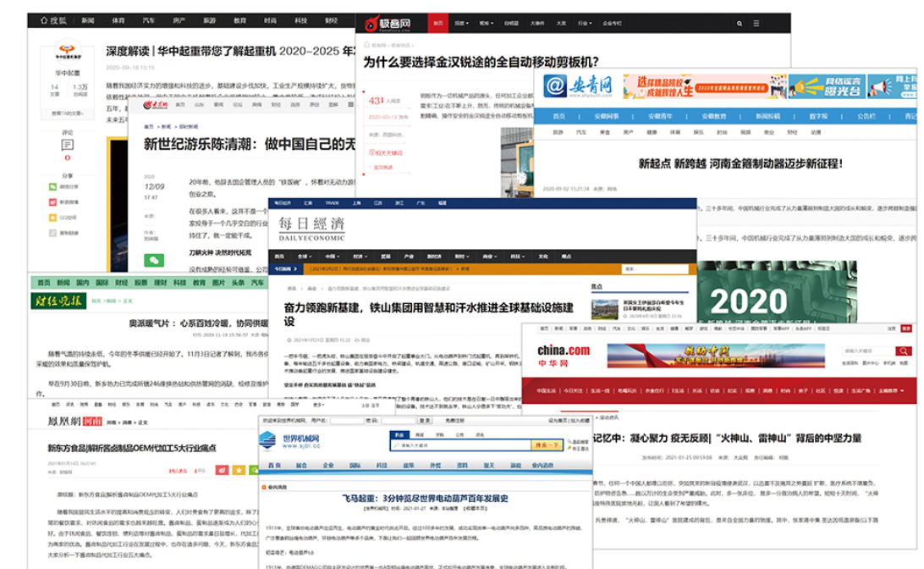Select 汽车 in 安青网 sub navigation
The image size is (924, 569).
point(581,133)
